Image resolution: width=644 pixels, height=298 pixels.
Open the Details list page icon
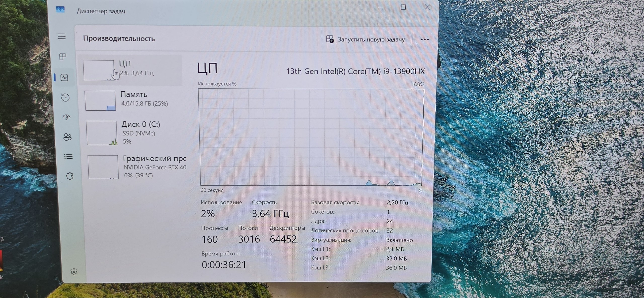pyautogui.click(x=68, y=157)
